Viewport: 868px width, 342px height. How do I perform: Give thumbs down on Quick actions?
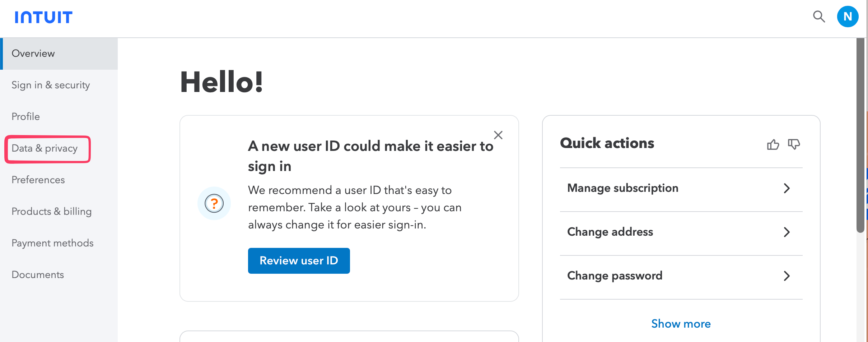tap(794, 144)
